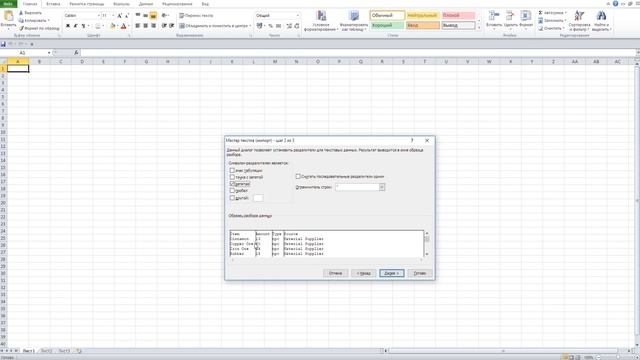
Task: Switch to the Page Layout ribbon tab
Action: [x=87, y=4]
